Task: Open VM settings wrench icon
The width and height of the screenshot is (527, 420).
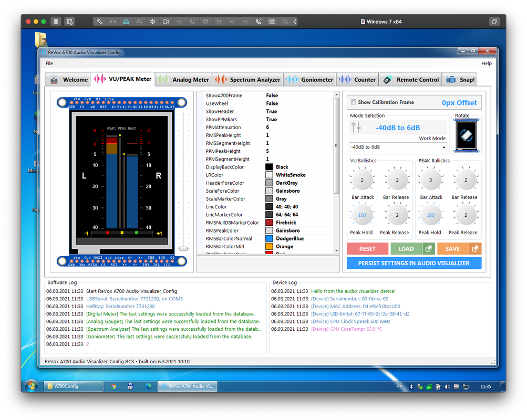Action: 99,22
